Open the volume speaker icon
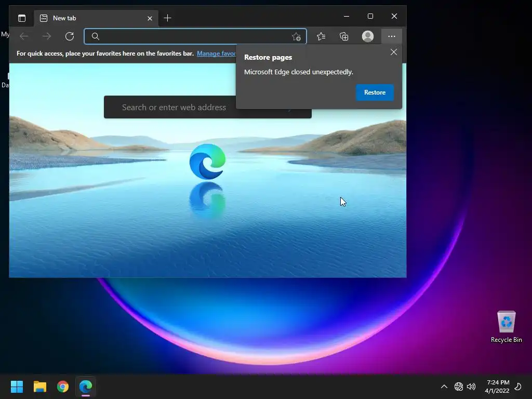532x399 pixels. point(471,387)
